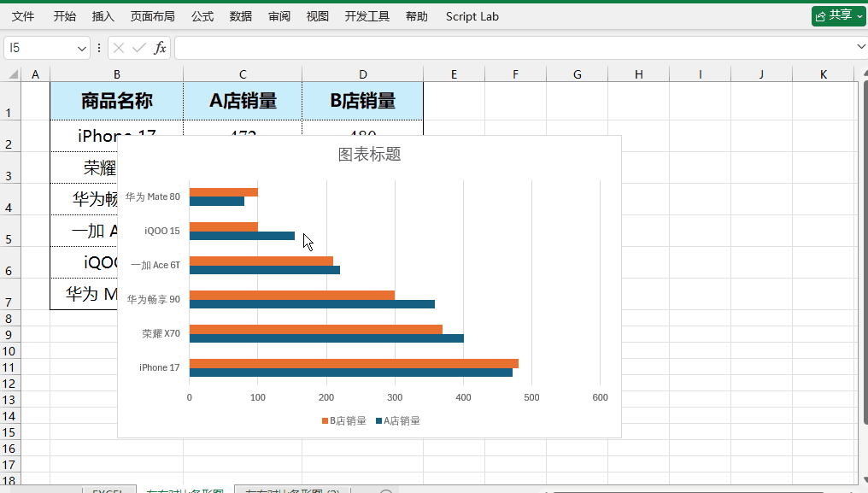868x493 pixels.
Task: Switch to the 页面布局 tab
Action: coord(152,16)
